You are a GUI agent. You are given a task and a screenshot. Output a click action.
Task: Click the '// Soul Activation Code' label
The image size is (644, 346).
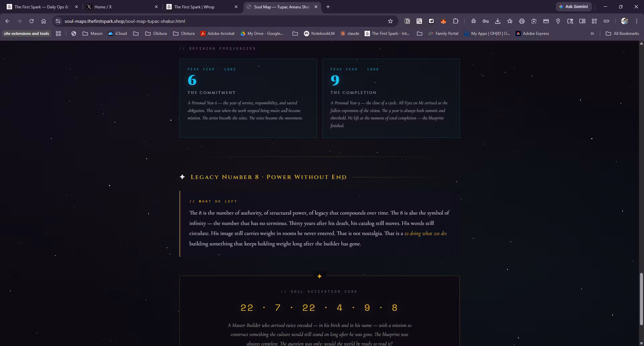(x=319, y=292)
